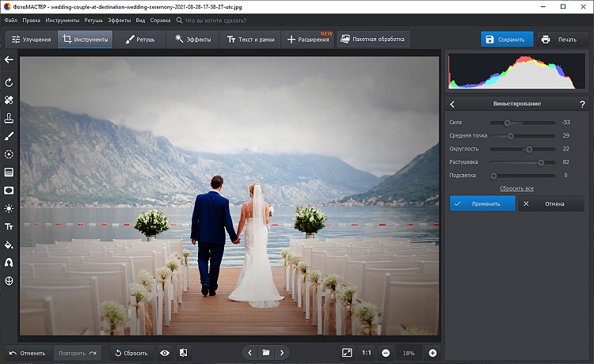
Task: Go to previous image with left chevron
Action: pyautogui.click(x=250, y=352)
